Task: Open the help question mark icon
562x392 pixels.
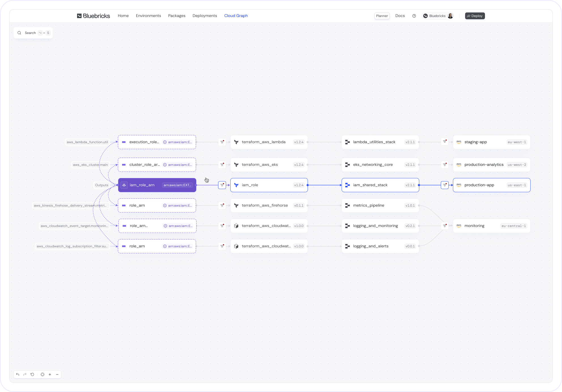Action: [x=414, y=16]
